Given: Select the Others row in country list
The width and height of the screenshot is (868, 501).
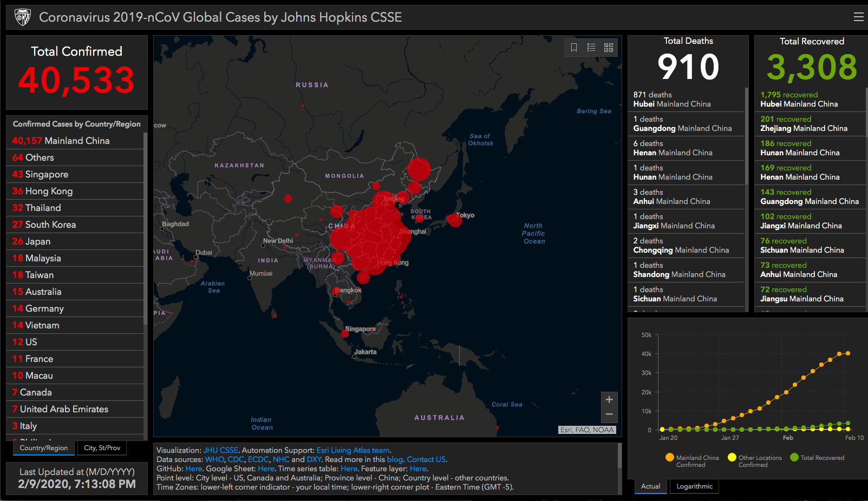Looking at the screenshot, I should pos(75,157).
